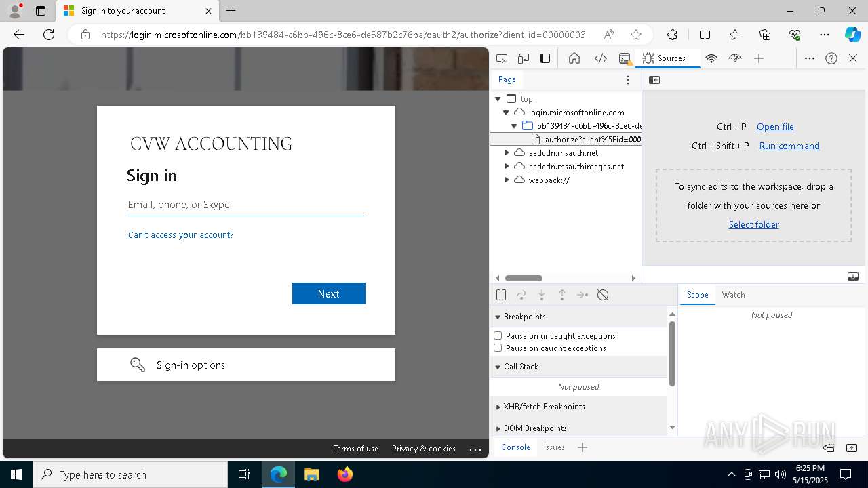Pause script execution button

(501, 295)
